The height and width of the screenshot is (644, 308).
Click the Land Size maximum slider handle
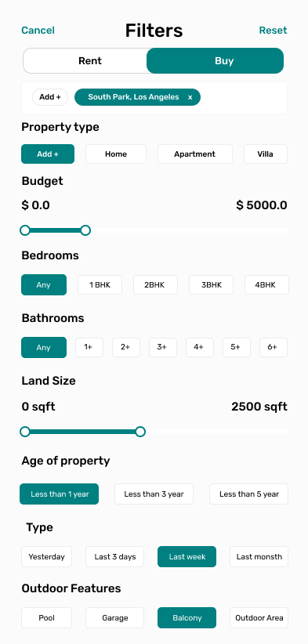140,432
